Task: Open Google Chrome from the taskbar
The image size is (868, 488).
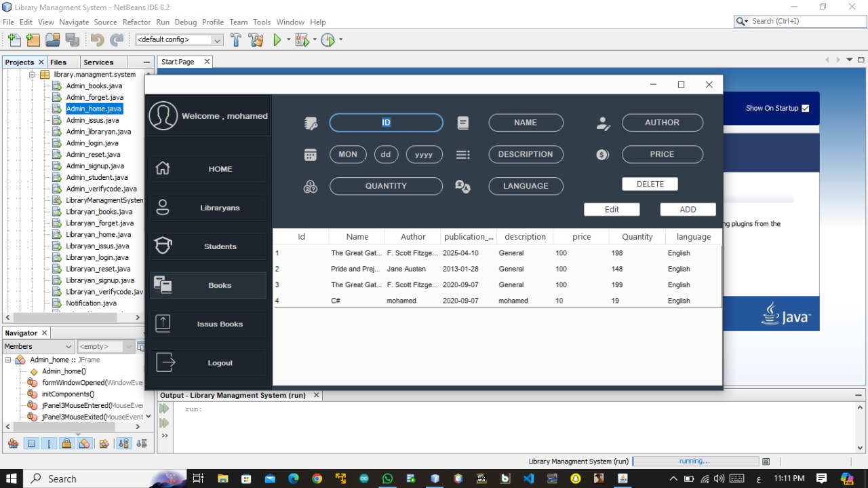Action: pos(317,478)
